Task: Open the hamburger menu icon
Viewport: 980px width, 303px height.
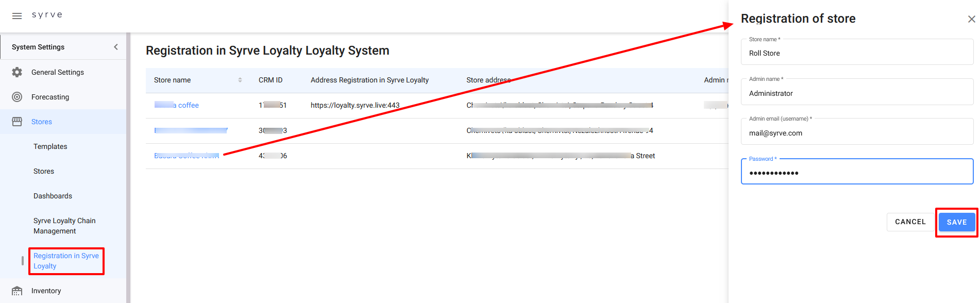Action: pos(17,16)
